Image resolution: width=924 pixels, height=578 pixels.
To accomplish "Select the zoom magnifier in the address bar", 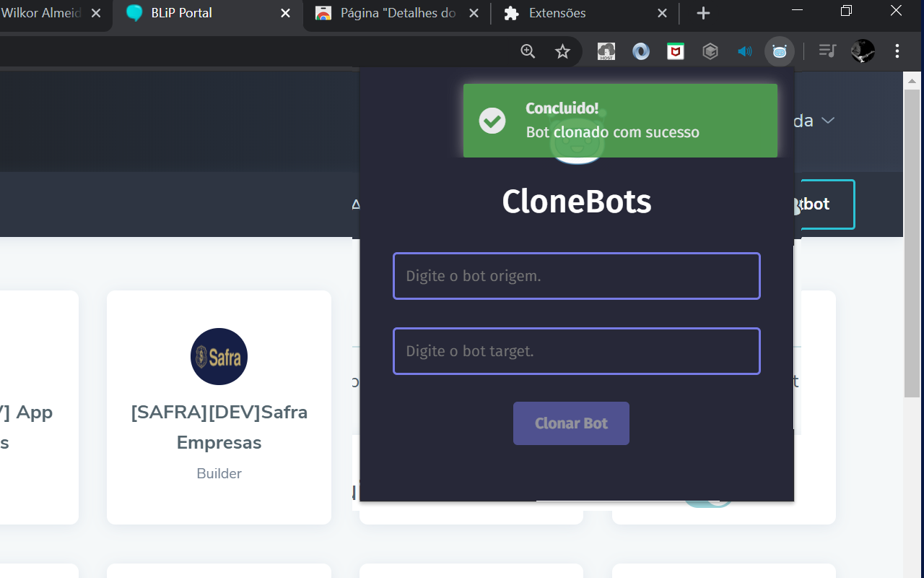I will coord(527,51).
